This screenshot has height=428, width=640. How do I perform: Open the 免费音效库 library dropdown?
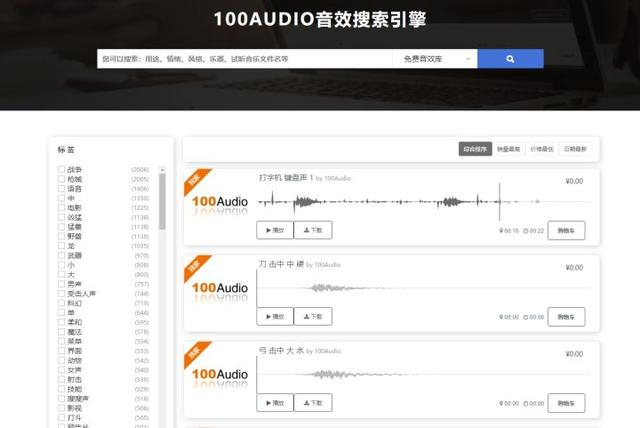coord(435,59)
